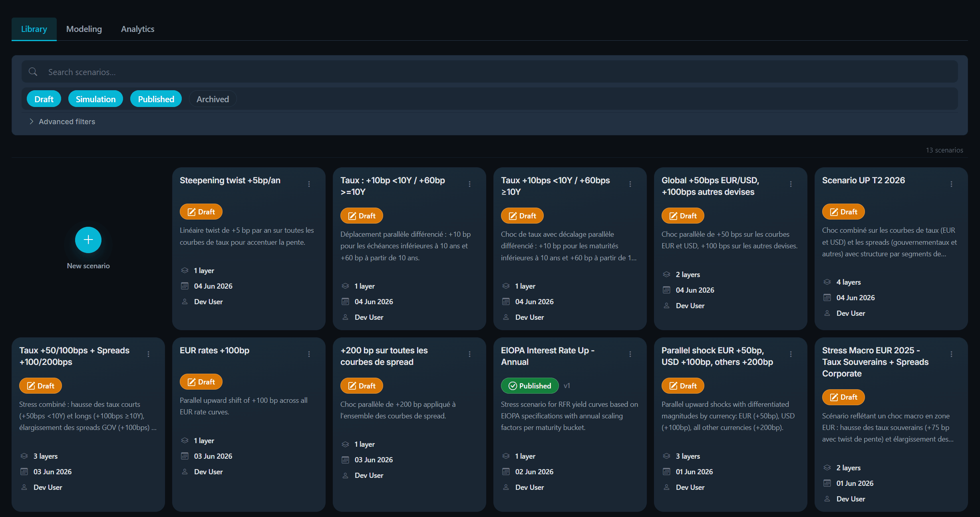Click the search magnifier icon
This screenshot has width=980, height=517.
coord(33,72)
